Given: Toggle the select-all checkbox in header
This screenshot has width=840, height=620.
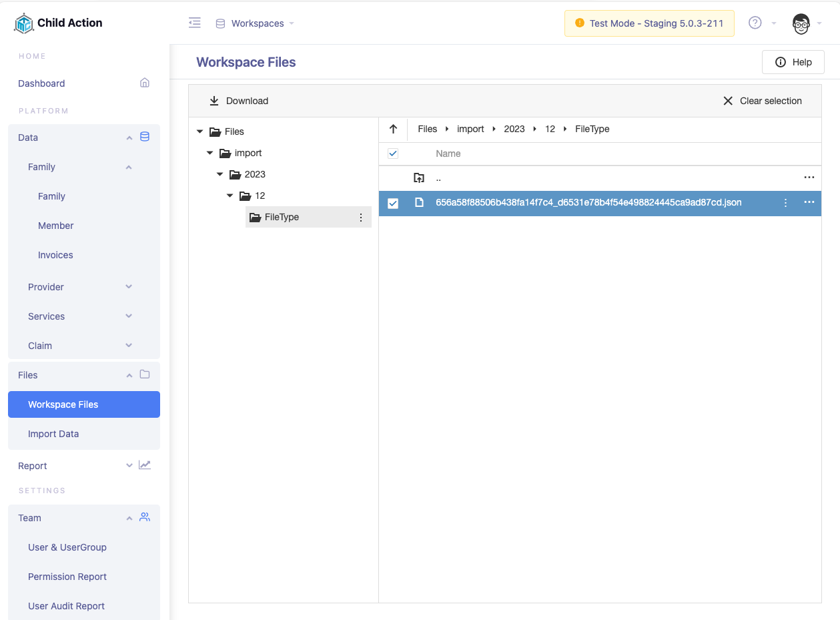Looking at the screenshot, I should tap(393, 153).
